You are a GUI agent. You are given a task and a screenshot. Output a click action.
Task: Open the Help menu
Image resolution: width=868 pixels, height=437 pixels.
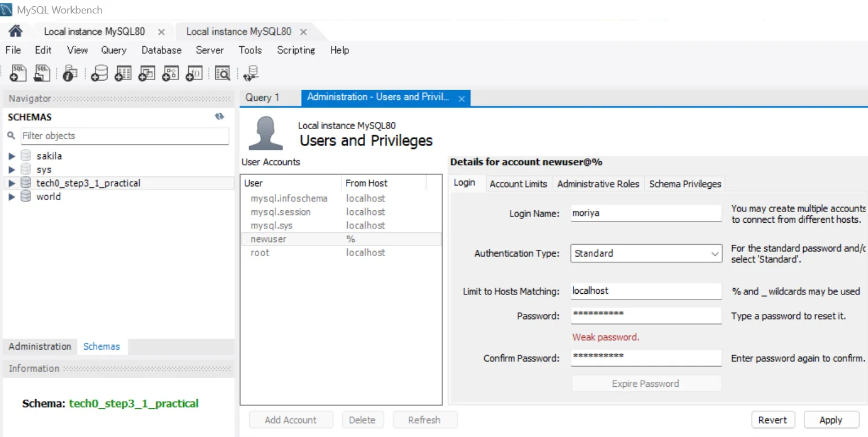click(x=339, y=50)
